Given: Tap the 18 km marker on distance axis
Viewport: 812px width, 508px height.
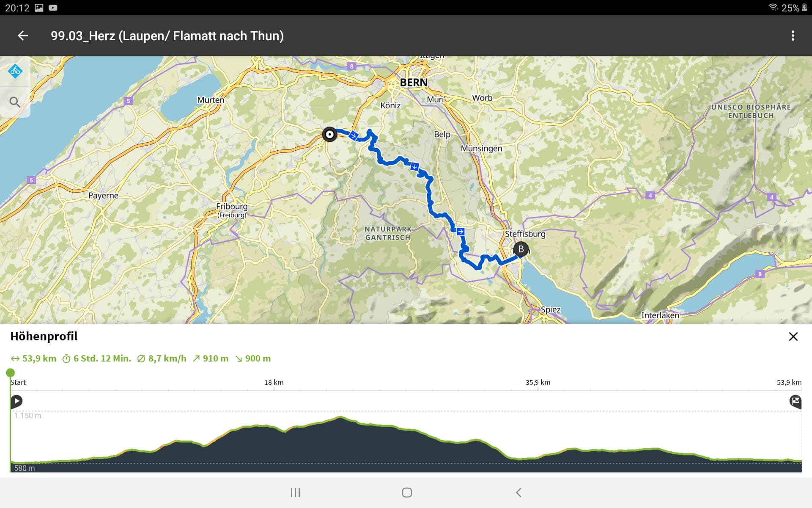Looking at the screenshot, I should 274,383.
